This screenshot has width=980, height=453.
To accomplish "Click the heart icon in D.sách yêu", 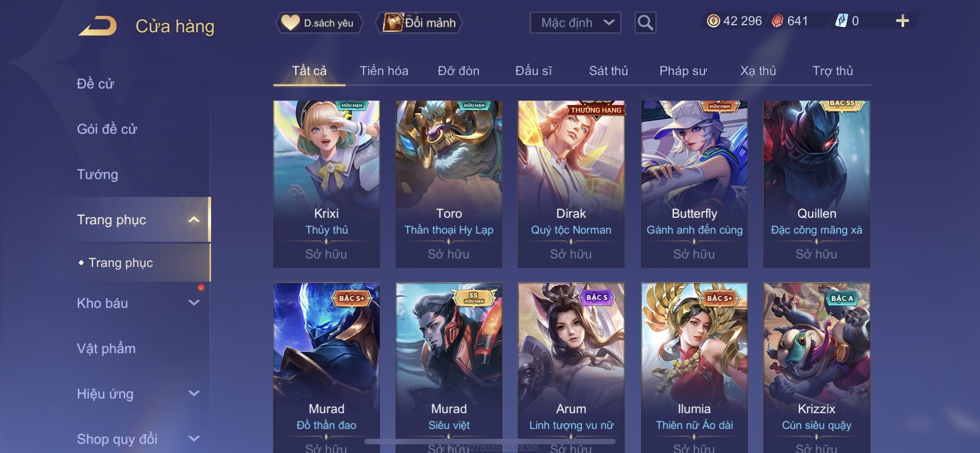I will pyautogui.click(x=290, y=22).
